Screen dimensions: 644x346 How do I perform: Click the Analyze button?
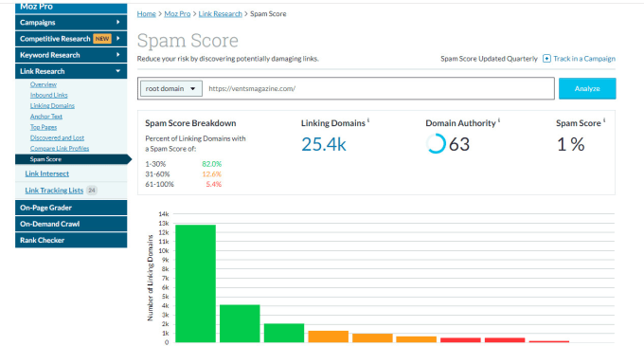[x=587, y=88]
